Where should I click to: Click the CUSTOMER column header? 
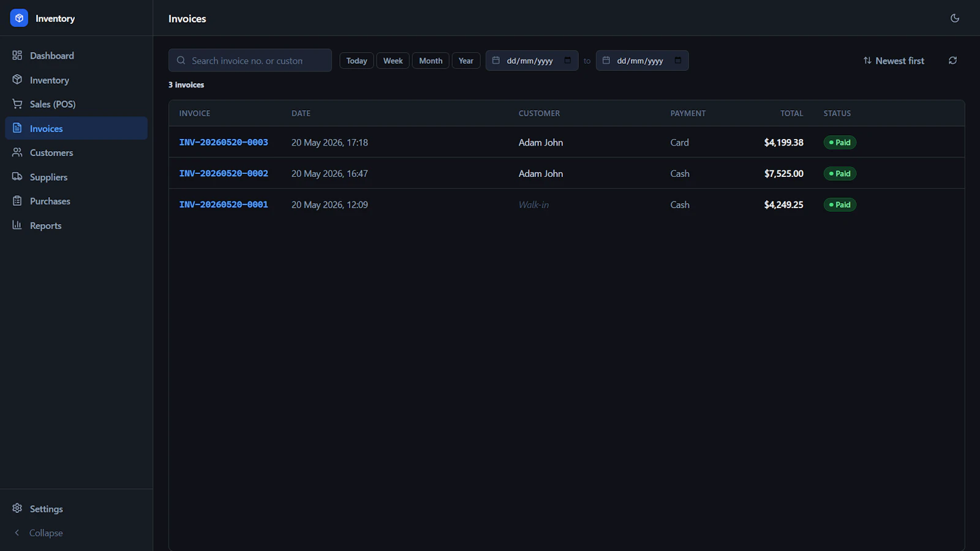[539, 113]
